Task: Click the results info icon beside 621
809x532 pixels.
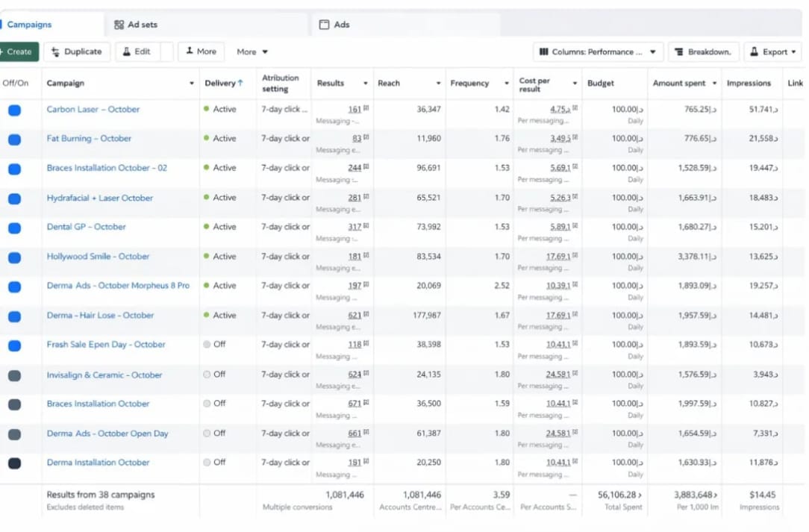Action: click(366, 314)
